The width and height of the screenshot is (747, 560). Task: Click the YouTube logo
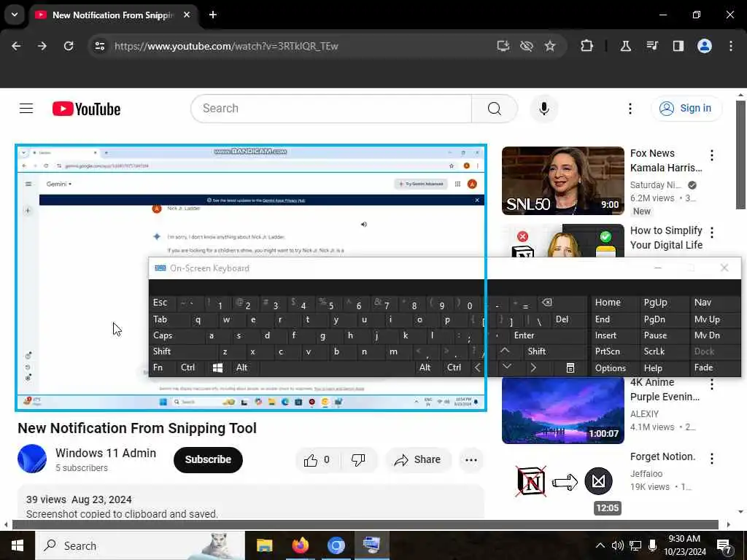point(86,109)
